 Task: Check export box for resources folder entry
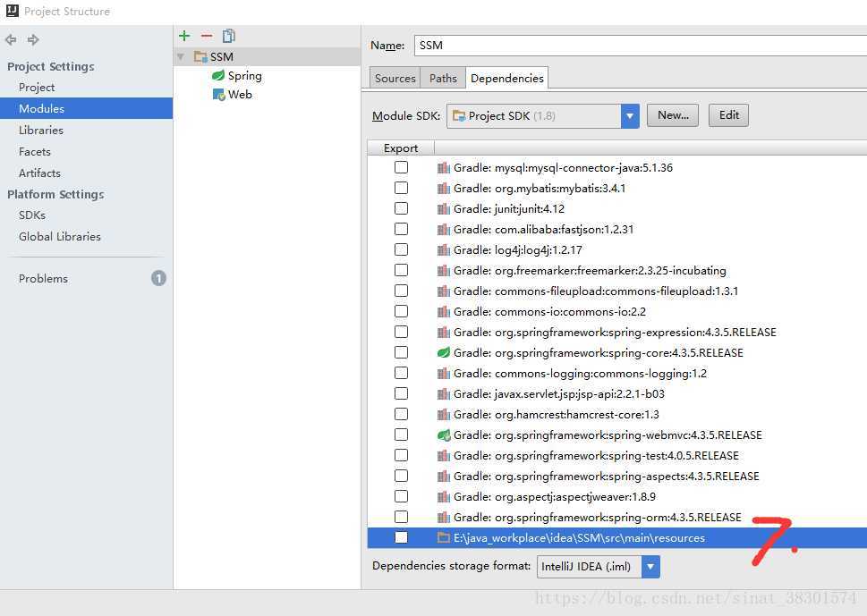click(x=402, y=537)
